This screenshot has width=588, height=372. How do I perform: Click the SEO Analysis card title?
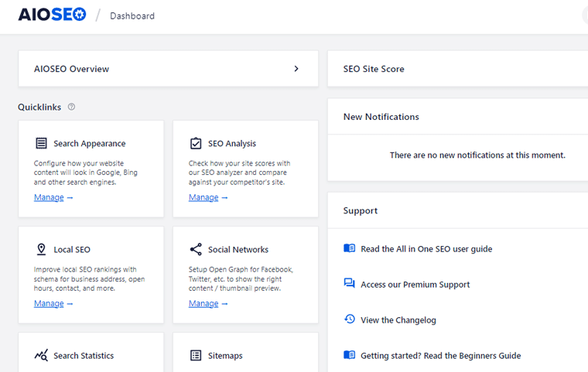click(232, 144)
